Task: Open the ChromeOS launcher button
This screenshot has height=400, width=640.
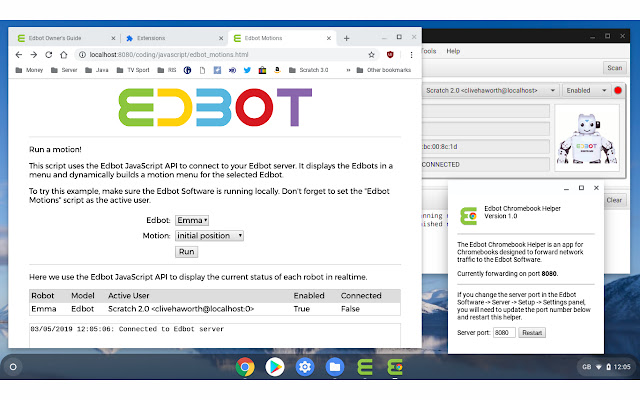Action: (x=13, y=367)
